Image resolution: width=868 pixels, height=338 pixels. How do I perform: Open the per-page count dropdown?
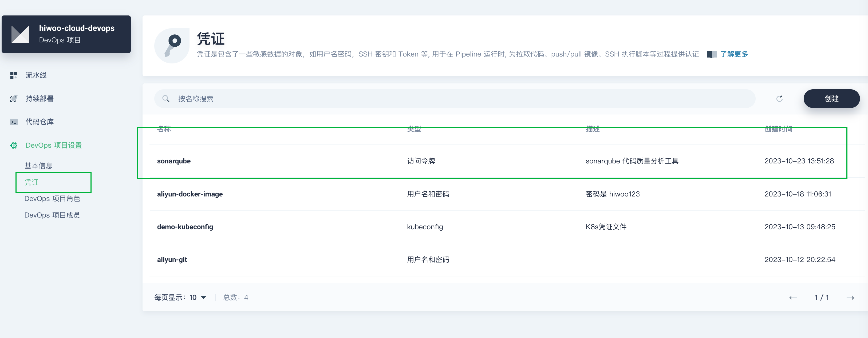(198, 297)
